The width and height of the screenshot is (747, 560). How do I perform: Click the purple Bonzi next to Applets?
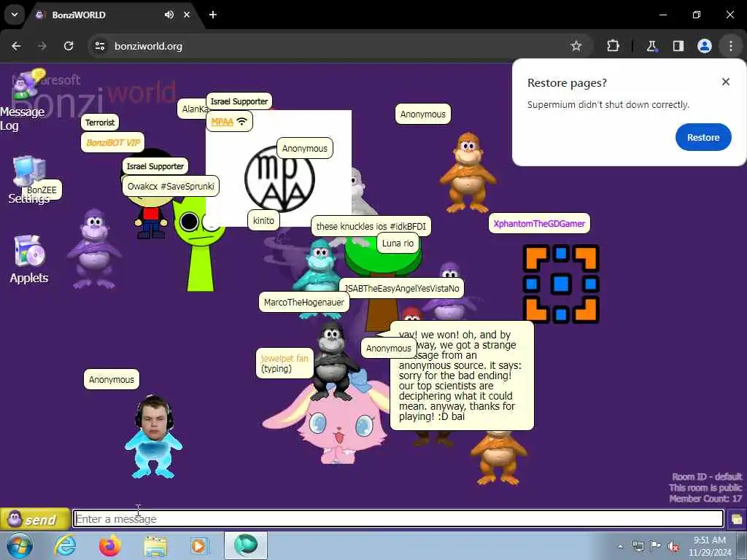94,249
